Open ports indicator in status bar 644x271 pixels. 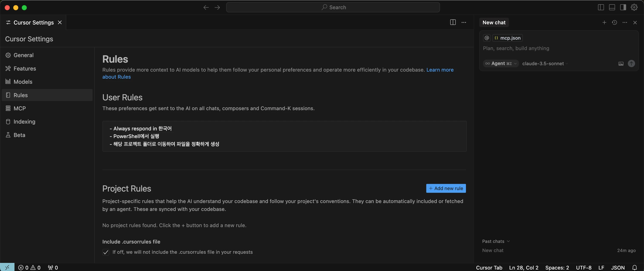53,268
